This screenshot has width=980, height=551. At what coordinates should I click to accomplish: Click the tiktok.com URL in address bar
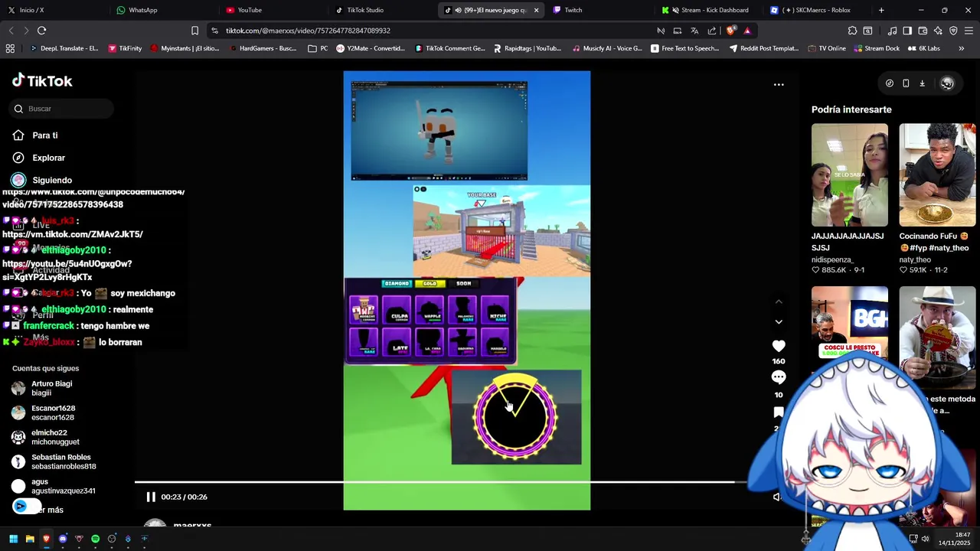click(308, 31)
